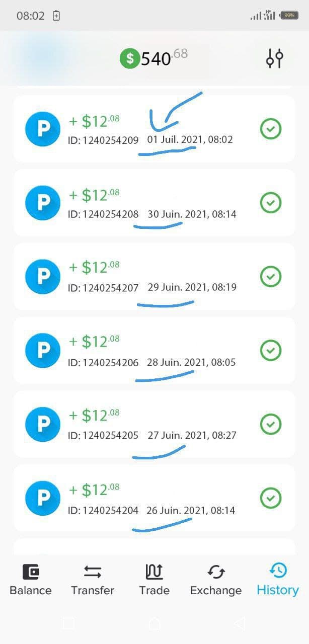Tap the P icon for transaction 1240254205

[43, 424]
